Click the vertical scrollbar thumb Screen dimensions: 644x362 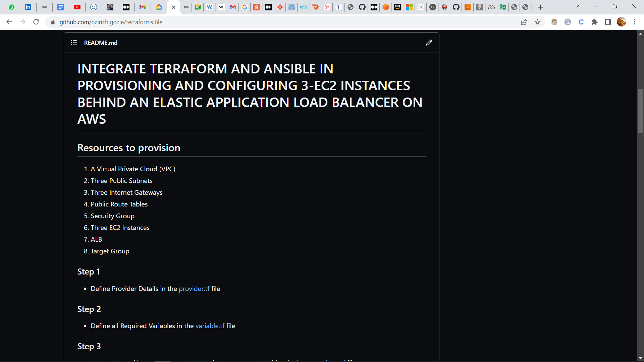click(x=640, y=111)
